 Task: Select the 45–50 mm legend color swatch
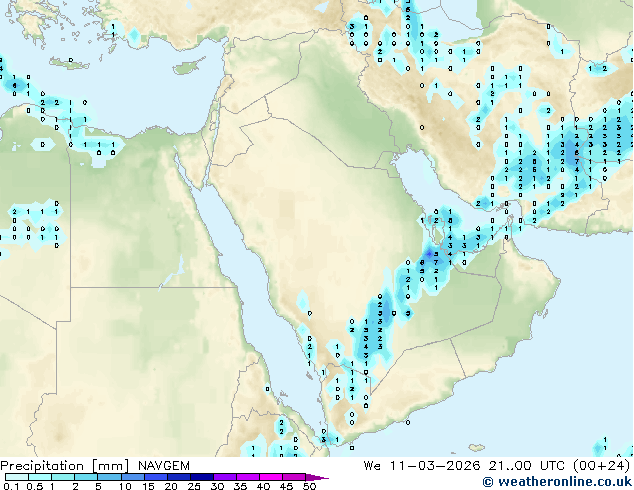point(294,477)
